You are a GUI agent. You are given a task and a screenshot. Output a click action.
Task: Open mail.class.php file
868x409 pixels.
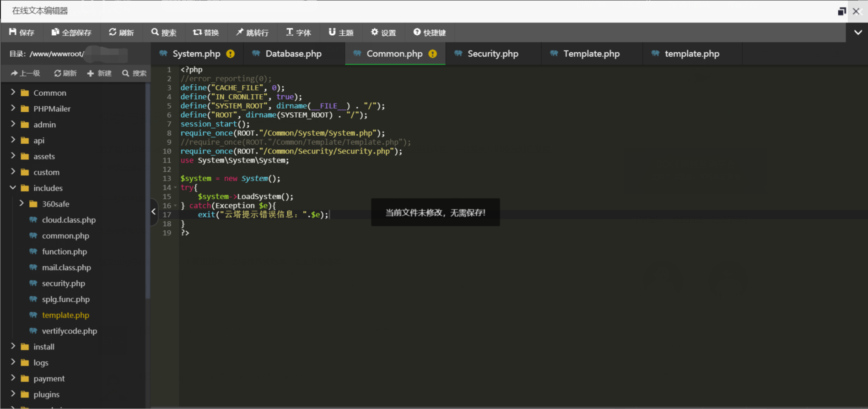click(x=66, y=267)
